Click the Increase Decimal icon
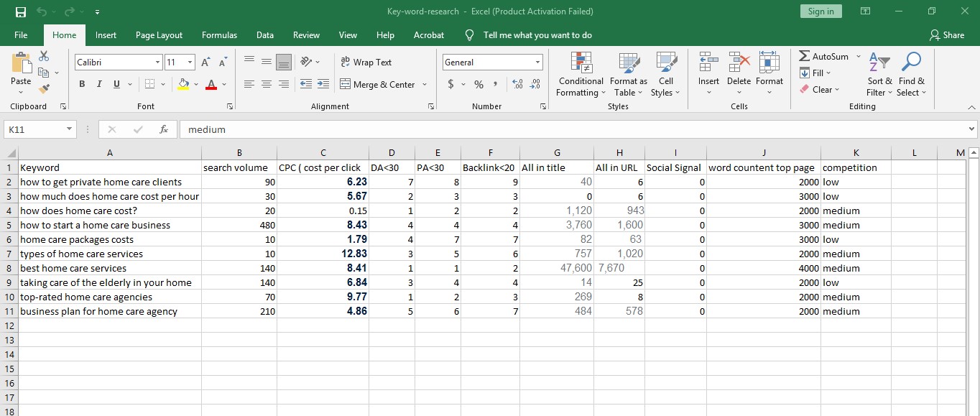 [517, 84]
